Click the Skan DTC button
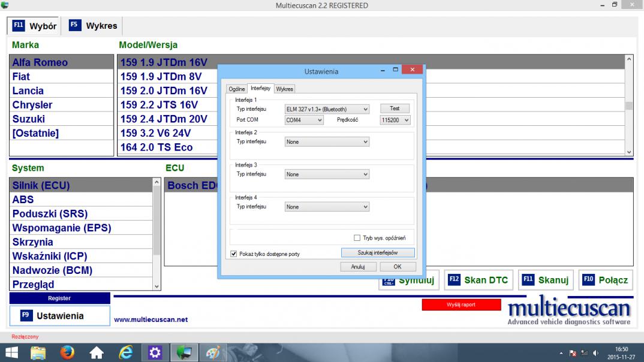644x362 pixels. [x=479, y=280]
